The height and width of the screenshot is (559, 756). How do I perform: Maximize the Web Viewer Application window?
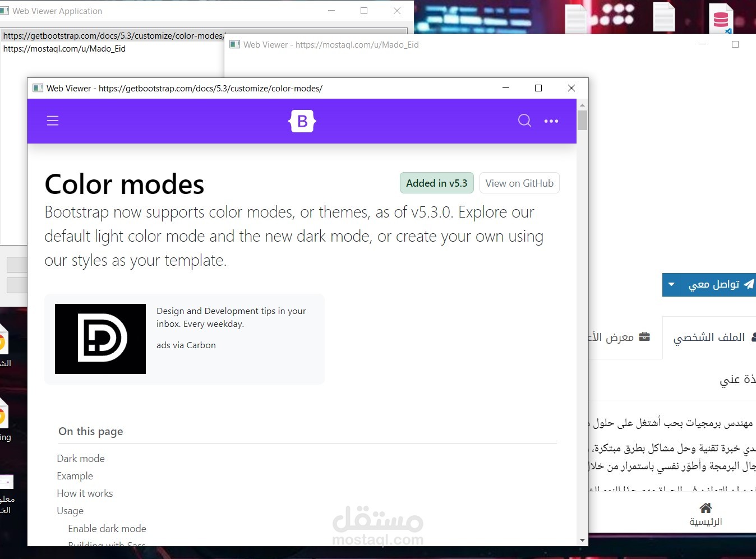point(364,11)
